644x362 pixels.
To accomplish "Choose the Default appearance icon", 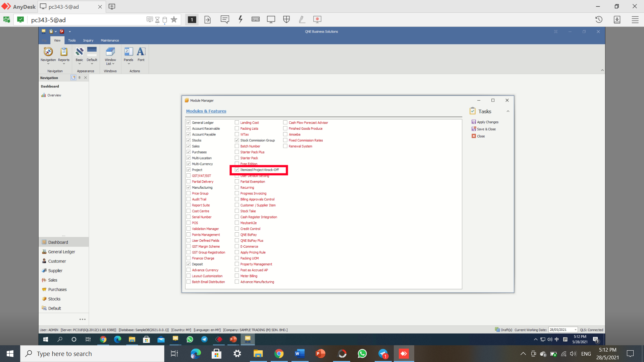I will coord(92,52).
